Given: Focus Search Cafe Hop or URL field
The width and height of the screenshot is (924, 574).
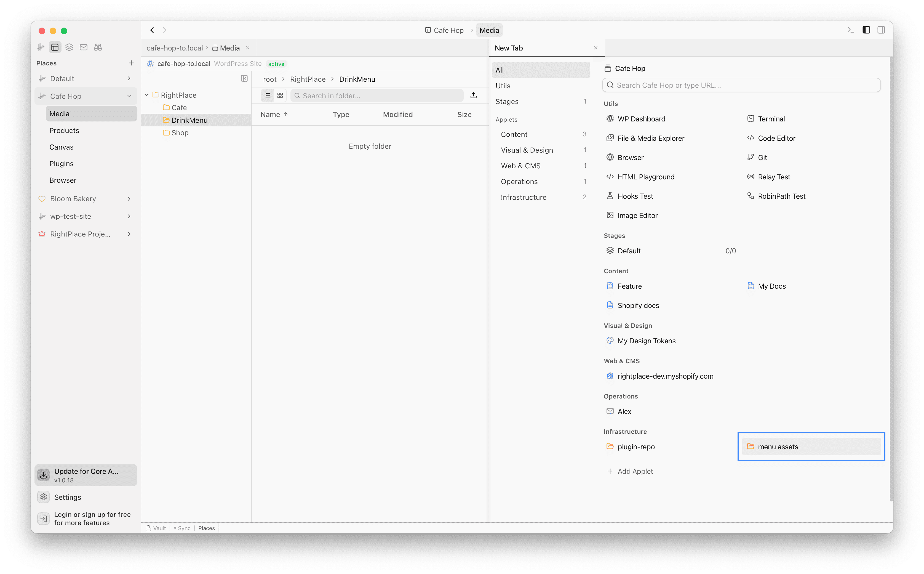Looking at the screenshot, I should (x=741, y=86).
